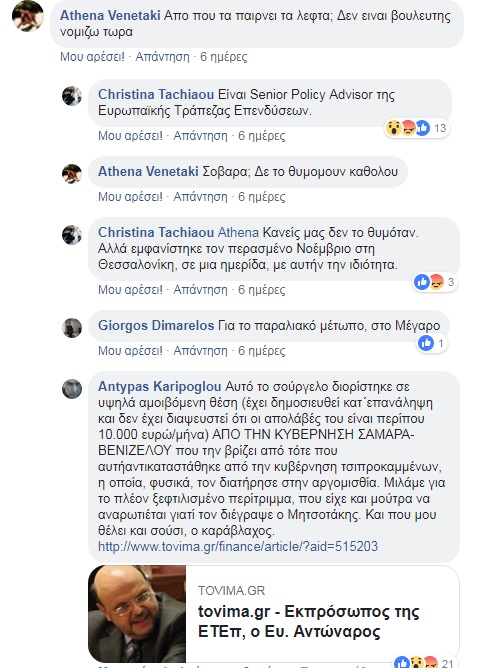Open Athena Venetaki's profile picture at top

27,16
